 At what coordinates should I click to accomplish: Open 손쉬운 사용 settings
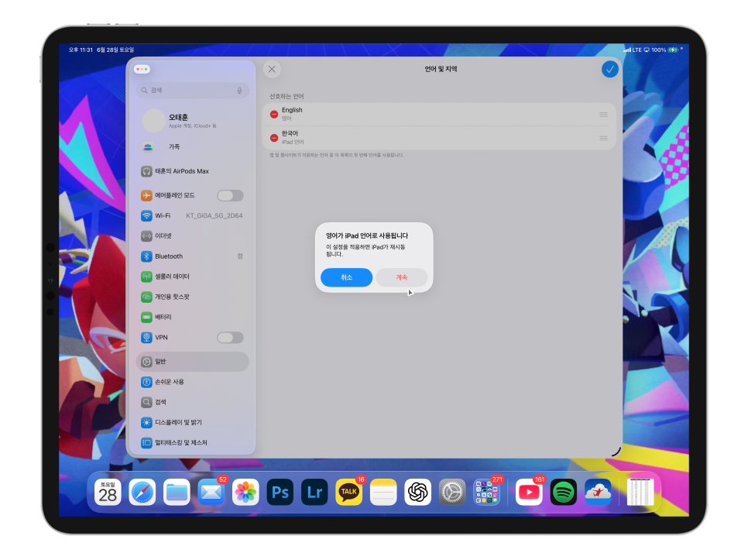(x=193, y=382)
